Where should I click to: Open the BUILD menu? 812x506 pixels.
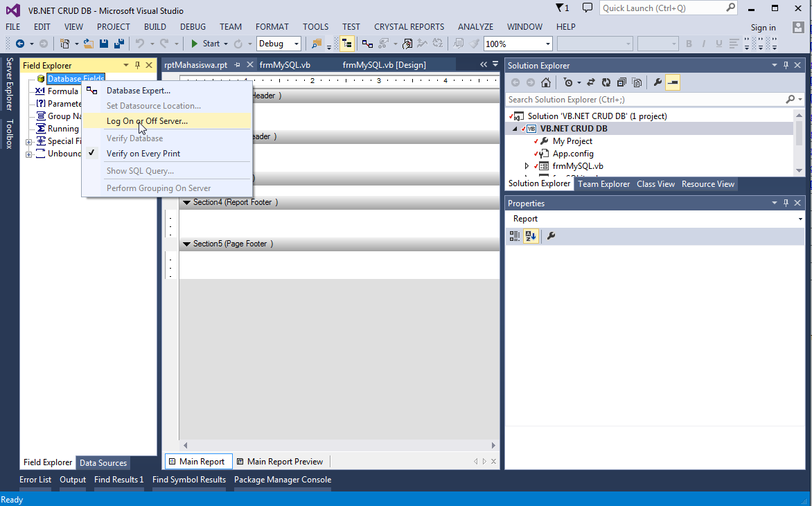155,27
